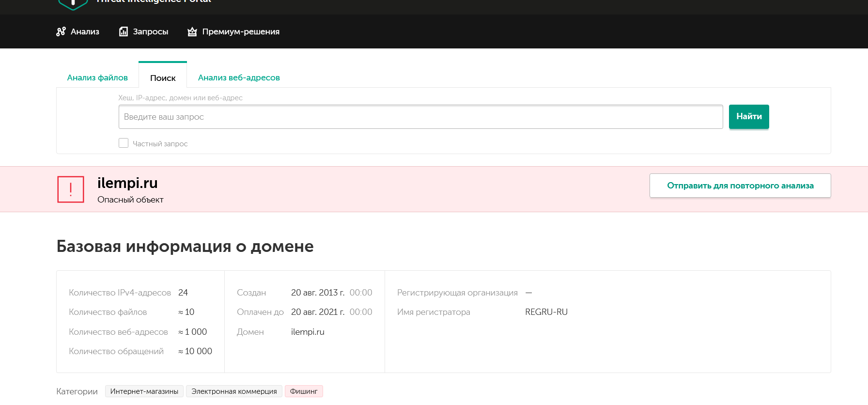Click the Оплачен до label
Image resolution: width=868 pixels, height=405 pixels.
tap(261, 312)
